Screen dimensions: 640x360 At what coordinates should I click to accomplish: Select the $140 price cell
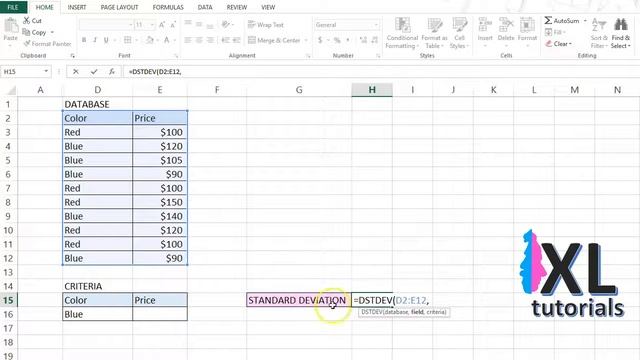(x=160, y=216)
